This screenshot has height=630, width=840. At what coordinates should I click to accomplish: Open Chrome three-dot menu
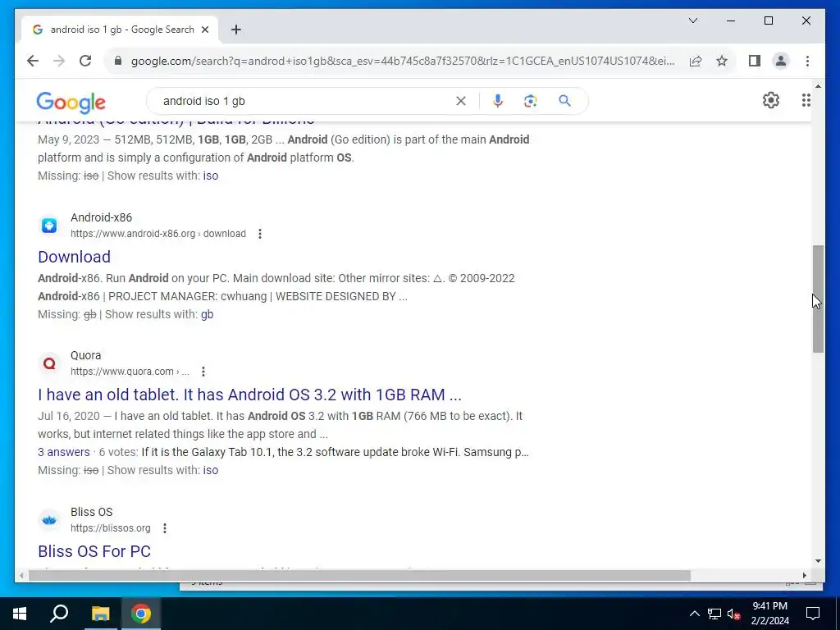(x=807, y=61)
